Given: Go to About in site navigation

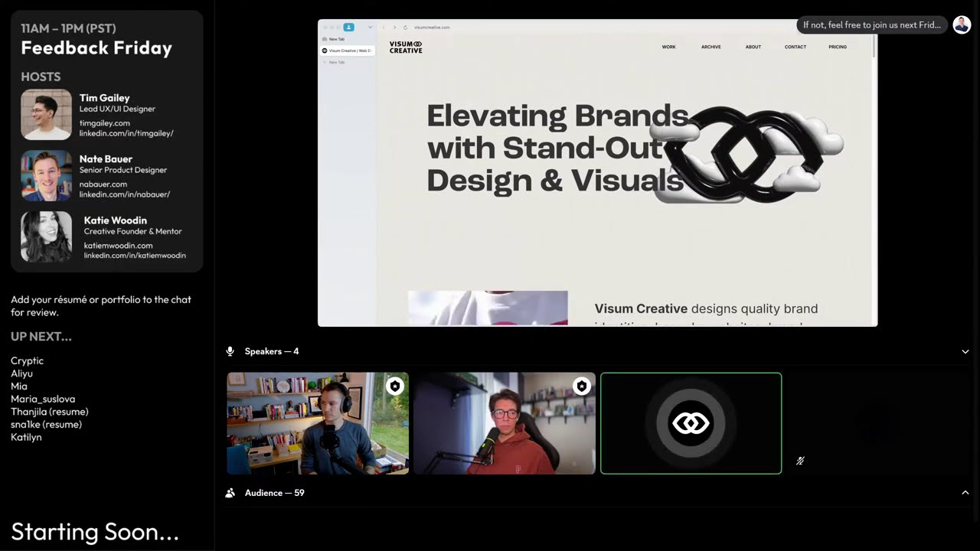Looking at the screenshot, I should pyautogui.click(x=753, y=47).
